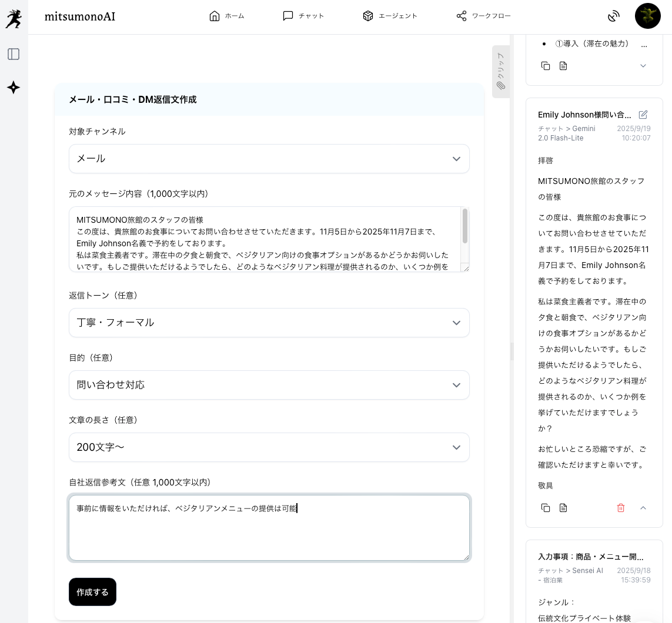The width and height of the screenshot is (672, 623).
Task: Delete the Emily Johnson clip with trash icon
Action: 621,508
